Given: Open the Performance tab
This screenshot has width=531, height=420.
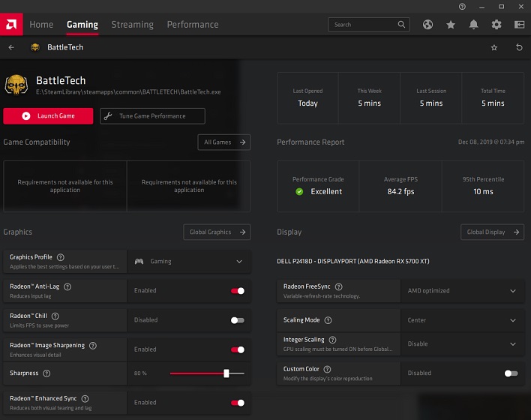Looking at the screenshot, I should [x=193, y=25].
